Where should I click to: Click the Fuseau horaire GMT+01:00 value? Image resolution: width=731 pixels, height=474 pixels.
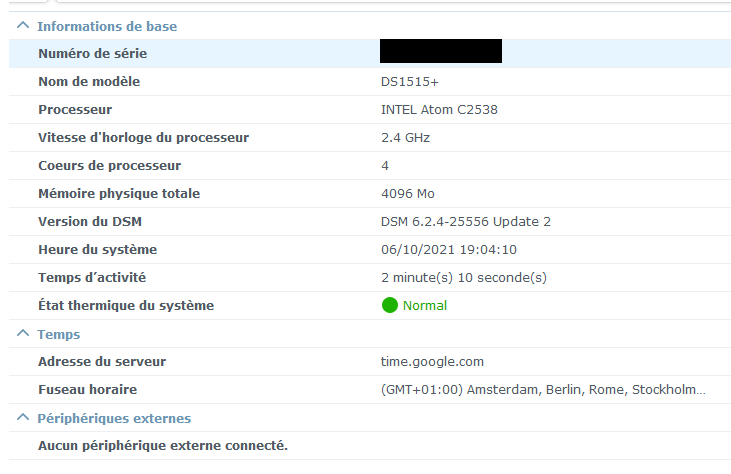point(543,390)
